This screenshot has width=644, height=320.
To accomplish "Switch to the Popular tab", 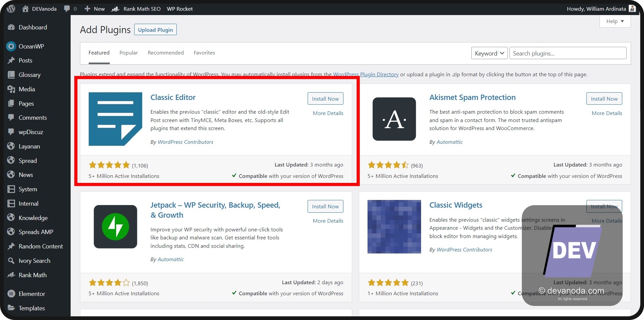I will (129, 53).
